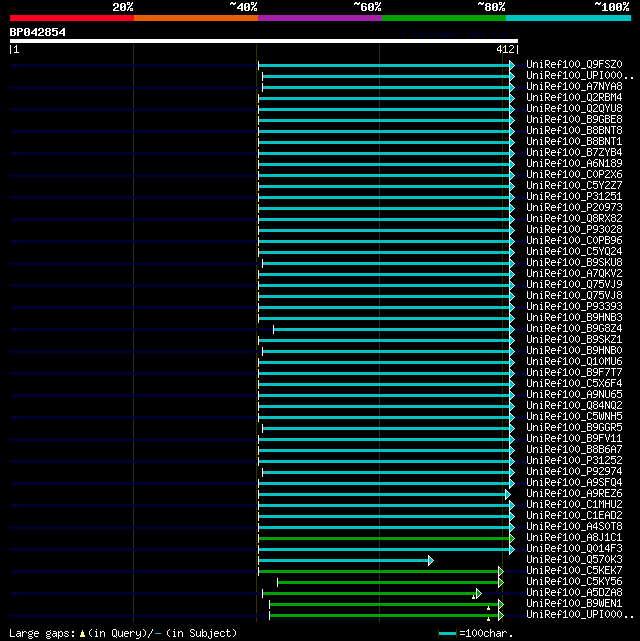Select the UniRef100_B8BNT1 hit name
The image size is (640, 641).
pos(574,142)
